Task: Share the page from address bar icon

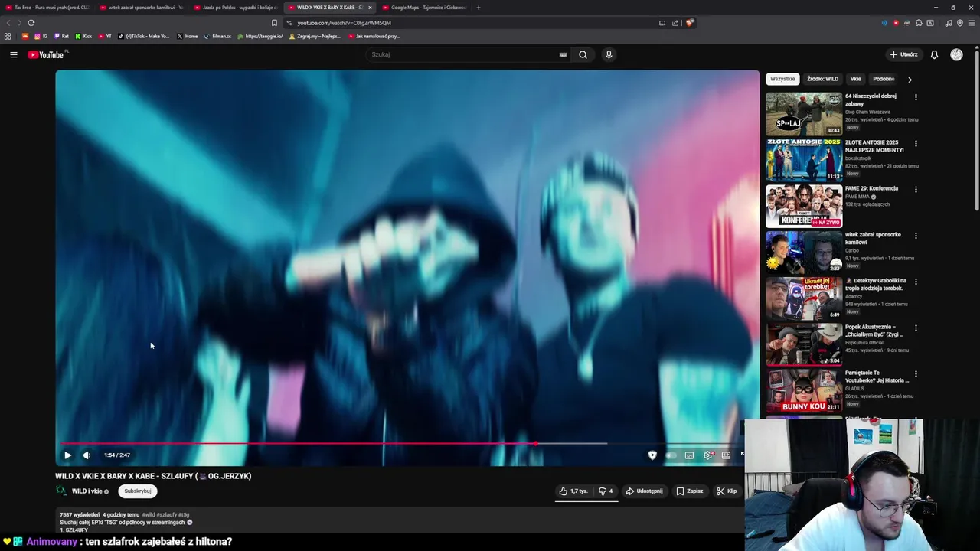Action: point(675,23)
